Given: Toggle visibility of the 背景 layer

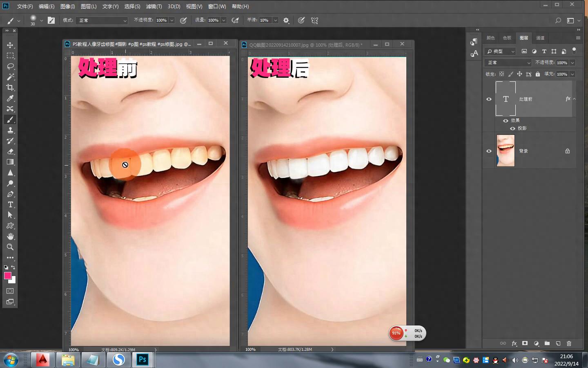Looking at the screenshot, I should (x=489, y=151).
